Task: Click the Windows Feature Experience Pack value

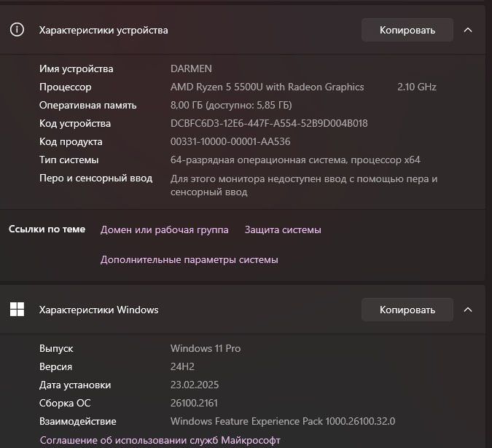Action: [283, 421]
